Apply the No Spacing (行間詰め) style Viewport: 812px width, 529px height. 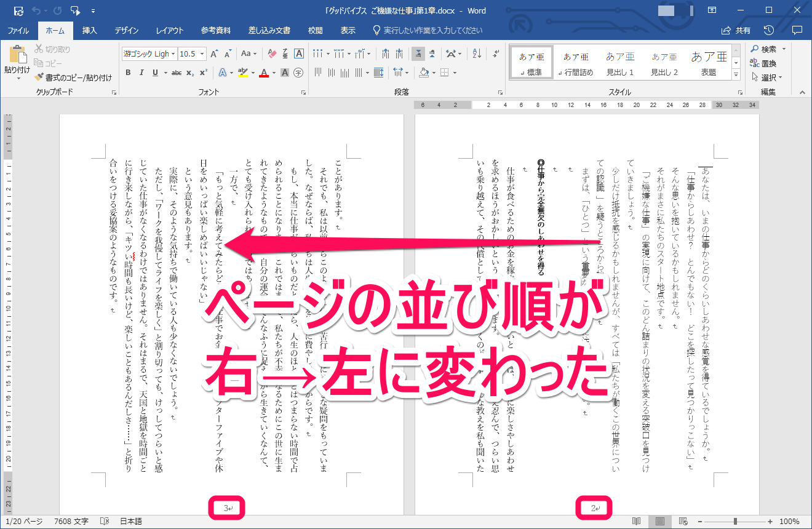click(x=576, y=62)
